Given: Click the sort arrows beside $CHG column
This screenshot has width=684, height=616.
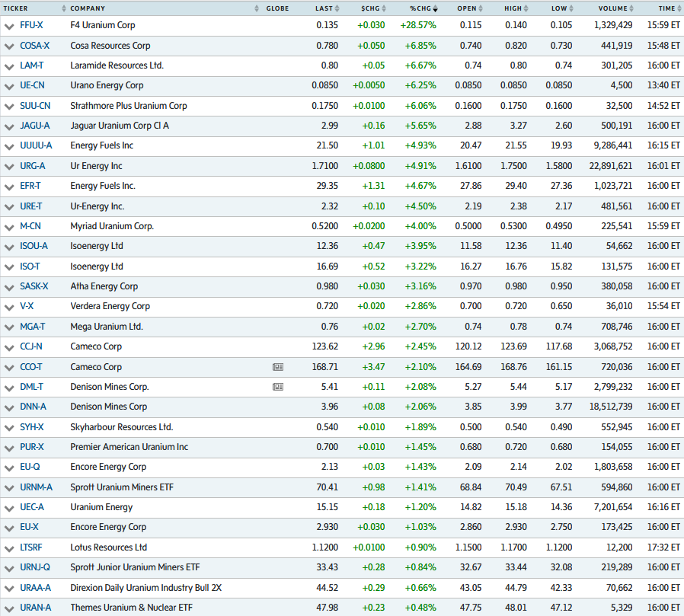Looking at the screenshot, I should [x=384, y=8].
